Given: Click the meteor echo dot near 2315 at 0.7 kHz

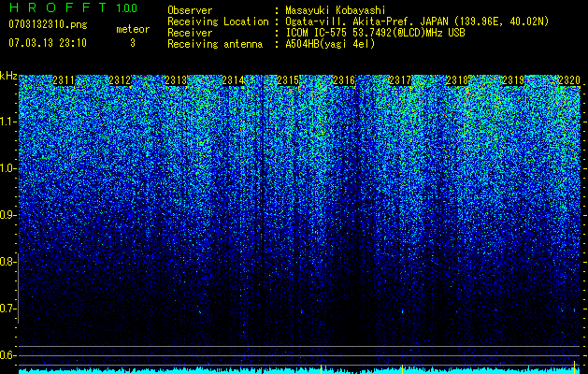Looking at the screenshot, I should click(x=302, y=310).
